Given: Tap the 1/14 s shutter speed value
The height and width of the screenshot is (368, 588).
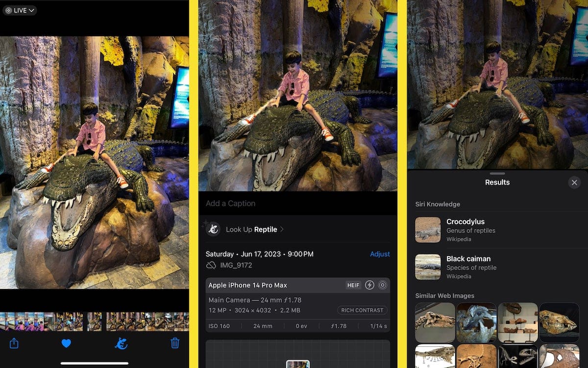Looking at the screenshot, I should [378, 326].
